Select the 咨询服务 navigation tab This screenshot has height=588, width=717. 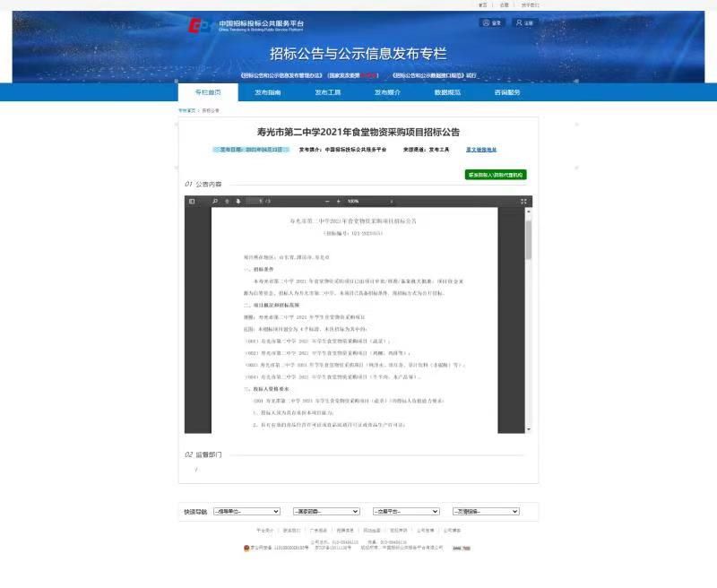pyautogui.click(x=507, y=92)
